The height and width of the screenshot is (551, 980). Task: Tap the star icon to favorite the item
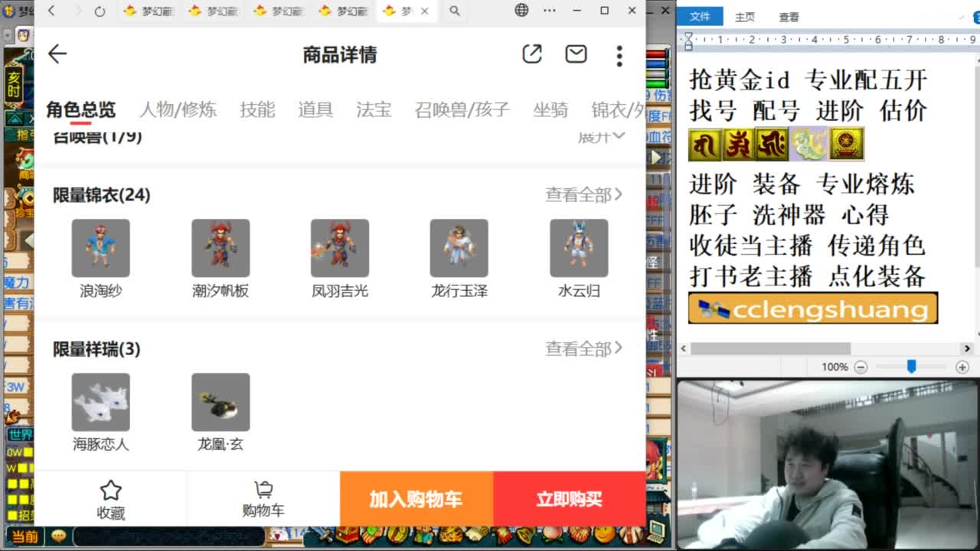pyautogui.click(x=111, y=491)
